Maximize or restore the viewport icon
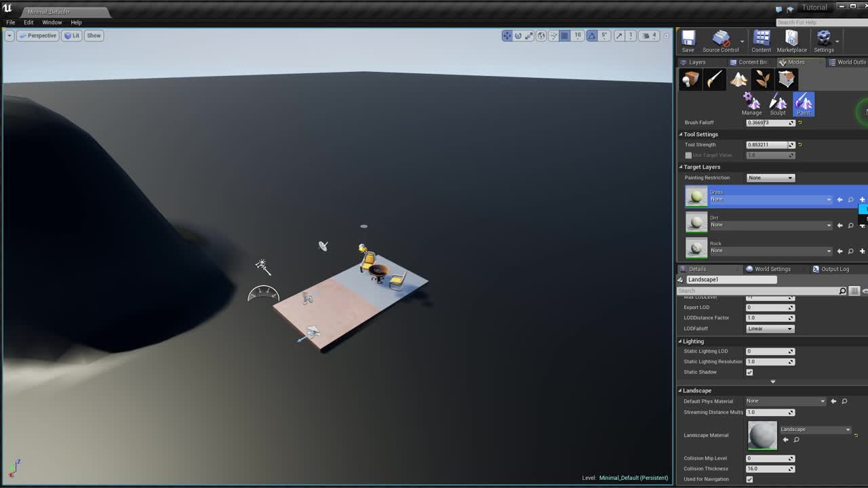 coord(667,36)
